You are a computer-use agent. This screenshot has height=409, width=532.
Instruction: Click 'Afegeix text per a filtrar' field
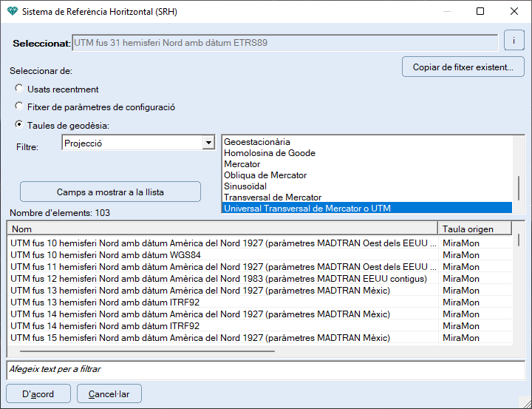266,370
